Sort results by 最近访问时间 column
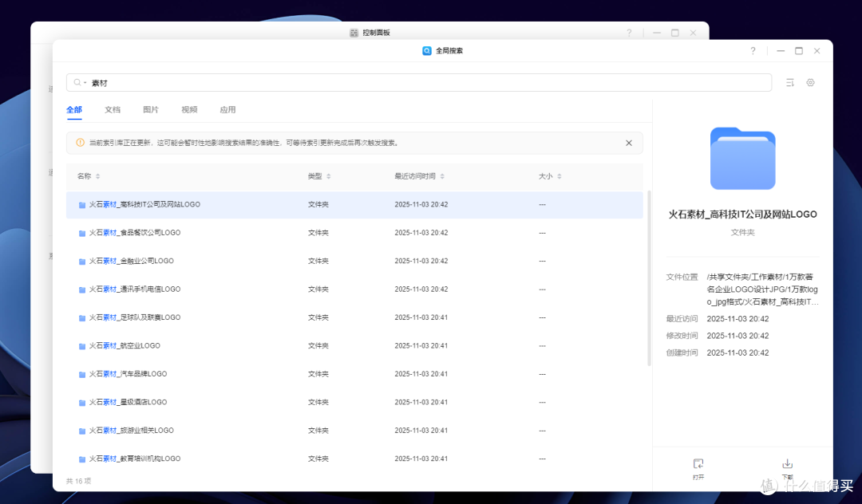Viewport: 862px width, 504px height. coord(420,176)
